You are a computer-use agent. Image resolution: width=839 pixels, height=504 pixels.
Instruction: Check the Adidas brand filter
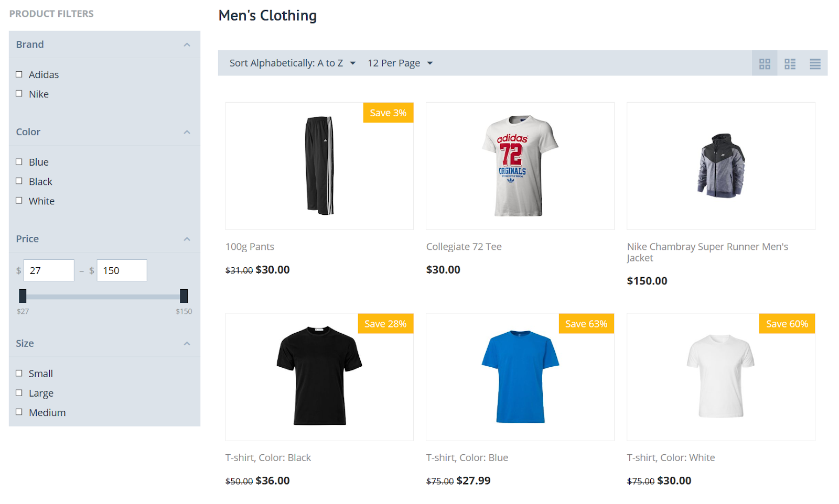coord(19,74)
